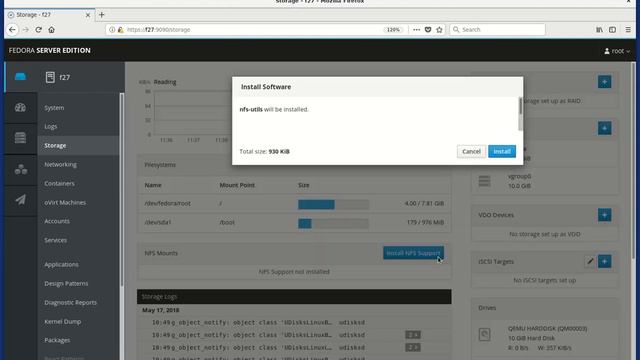Viewport: 640px width, 360px height.
Task: Open the dashboard gauge sidebar icon
Action: (20, 107)
